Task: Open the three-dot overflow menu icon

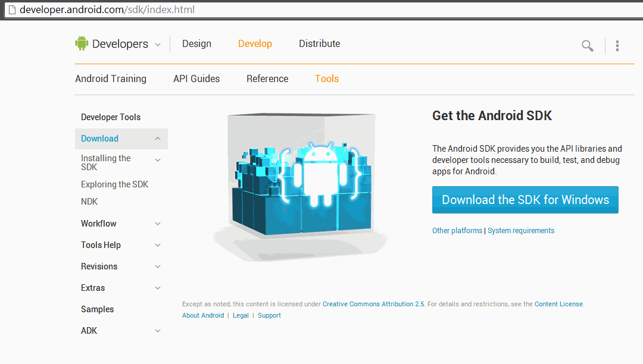Action: (617, 46)
